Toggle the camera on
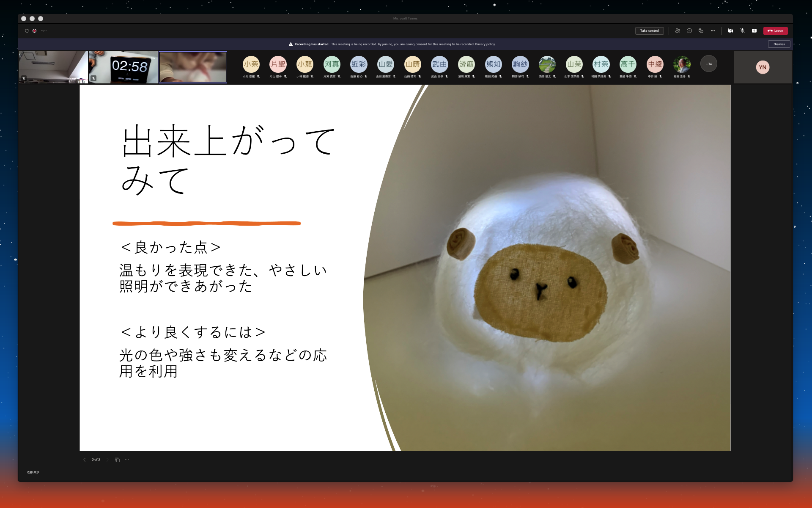 tap(730, 31)
